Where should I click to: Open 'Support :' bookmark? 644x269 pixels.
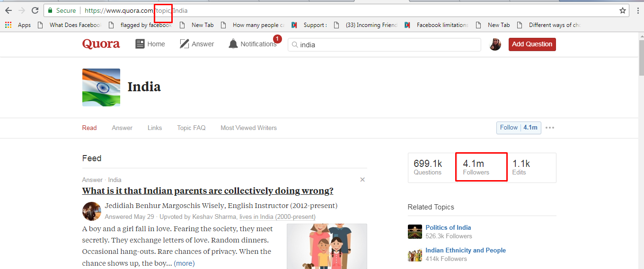309,25
